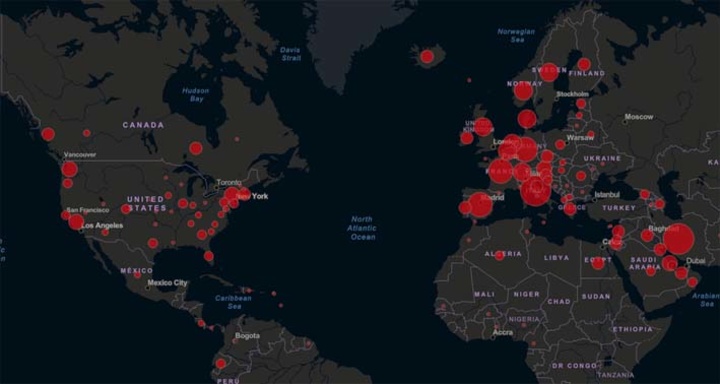Select the red circle south of Hudson Bay
The width and height of the screenshot is (720, 384).
[196, 148]
